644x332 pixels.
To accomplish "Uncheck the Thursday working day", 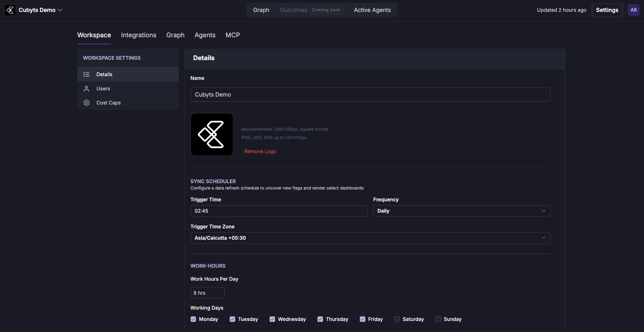I will click(320, 319).
